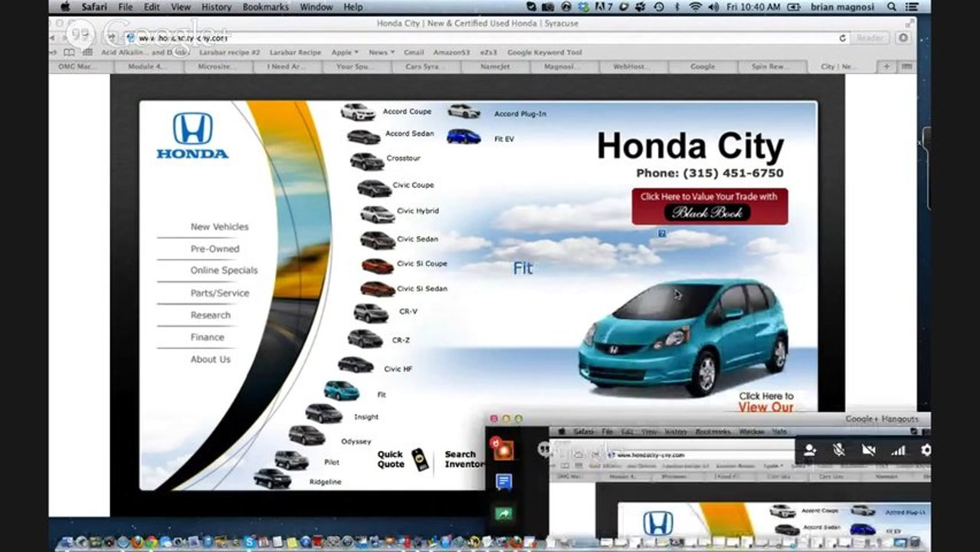Open the Invite people icon in Hangouts

click(x=810, y=450)
